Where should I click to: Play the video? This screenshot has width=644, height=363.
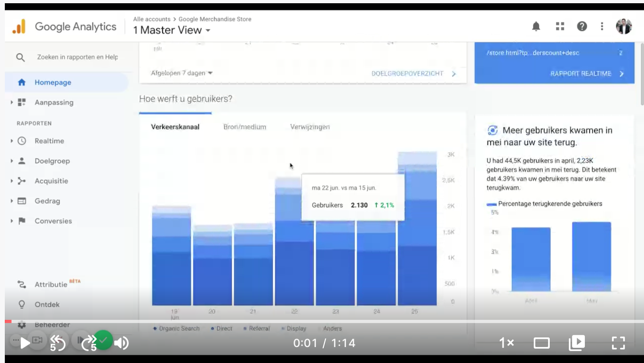point(25,343)
